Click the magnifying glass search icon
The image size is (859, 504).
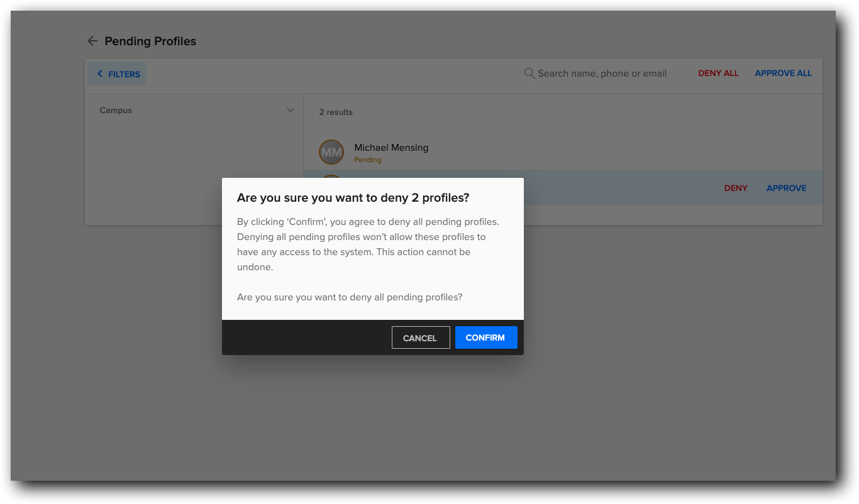529,74
